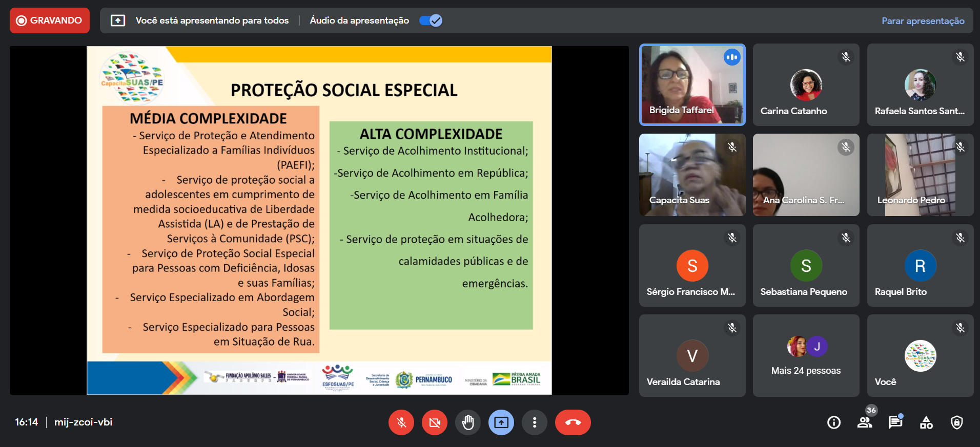Raise hand in the meeting
Screen dimensions: 980x447
468,422
